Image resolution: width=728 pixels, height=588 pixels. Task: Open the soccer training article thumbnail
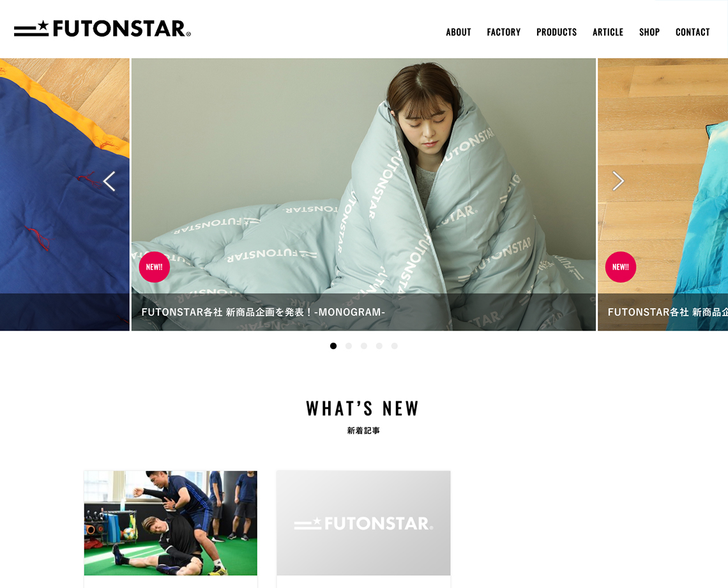coord(171,523)
